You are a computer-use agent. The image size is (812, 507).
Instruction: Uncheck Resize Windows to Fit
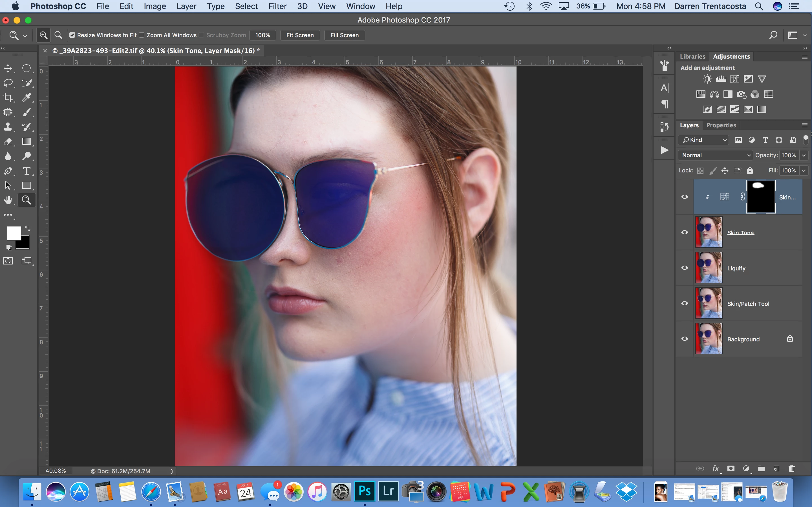[72, 35]
